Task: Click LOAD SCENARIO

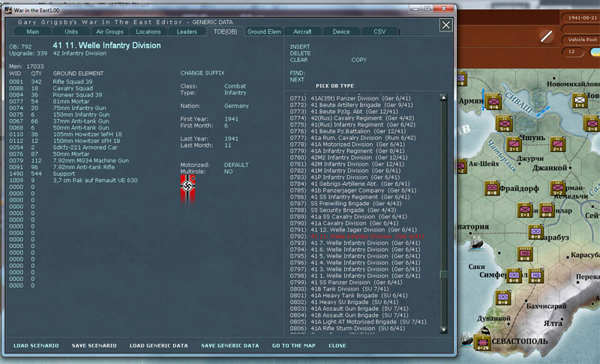Action: tap(36, 346)
